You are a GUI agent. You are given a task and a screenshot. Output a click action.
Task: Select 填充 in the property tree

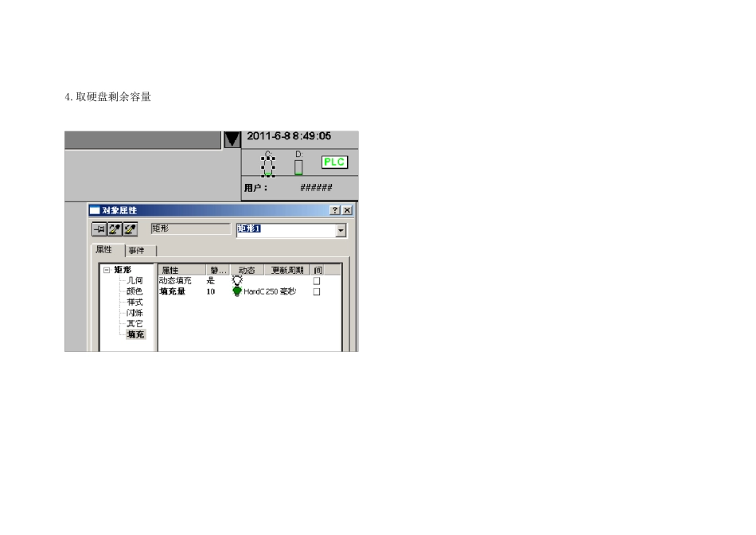[135, 334]
